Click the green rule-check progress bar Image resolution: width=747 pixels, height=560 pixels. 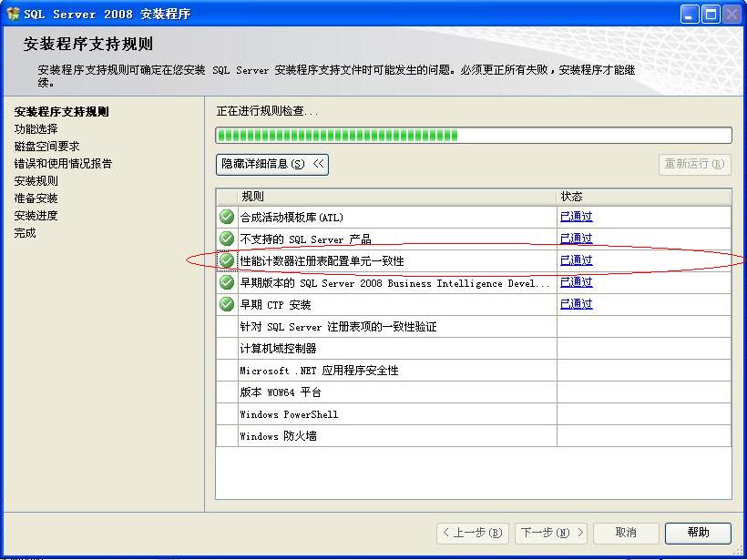pos(474,136)
